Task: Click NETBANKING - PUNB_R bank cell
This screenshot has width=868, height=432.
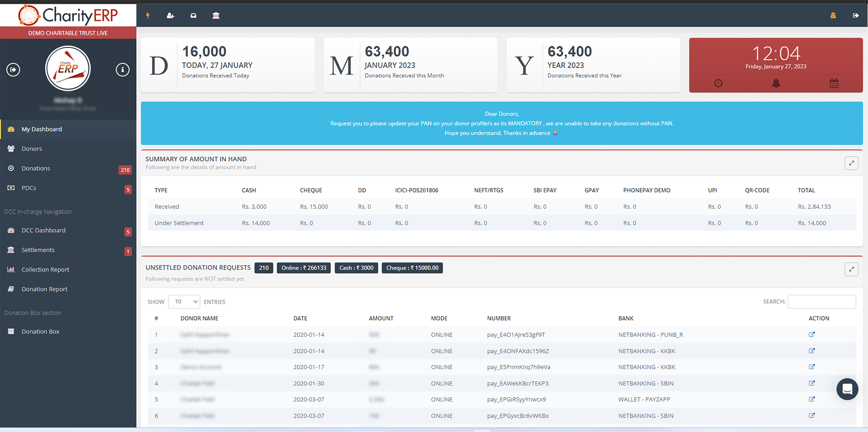Action: [x=650, y=335]
